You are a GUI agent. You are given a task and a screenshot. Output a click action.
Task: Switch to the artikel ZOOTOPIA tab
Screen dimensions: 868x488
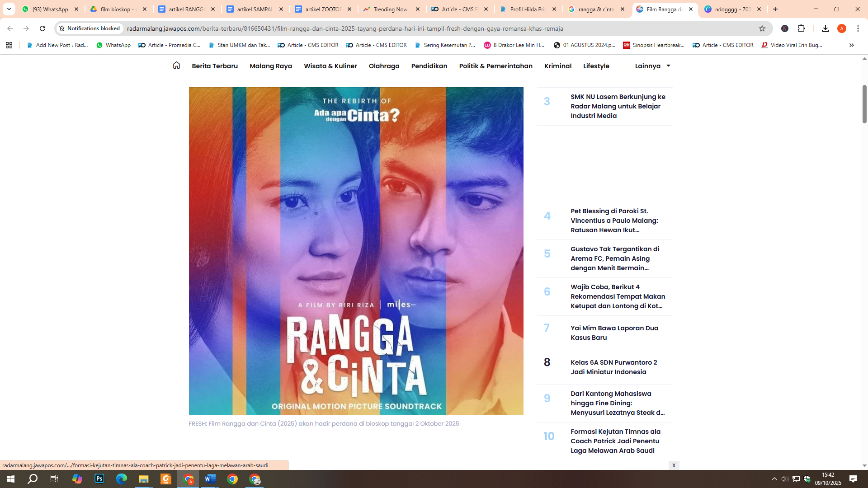[x=323, y=9]
